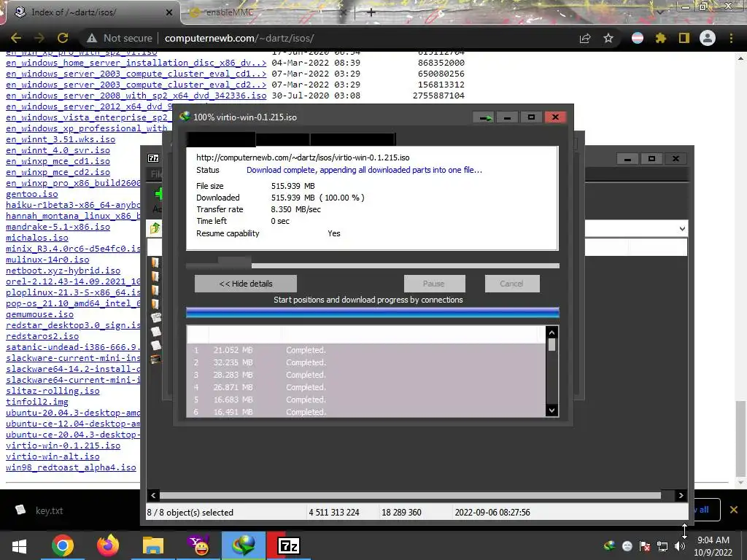This screenshot has height=560, width=747.
Task: Expand the 7-Zip address path dropdown
Action: [682, 228]
